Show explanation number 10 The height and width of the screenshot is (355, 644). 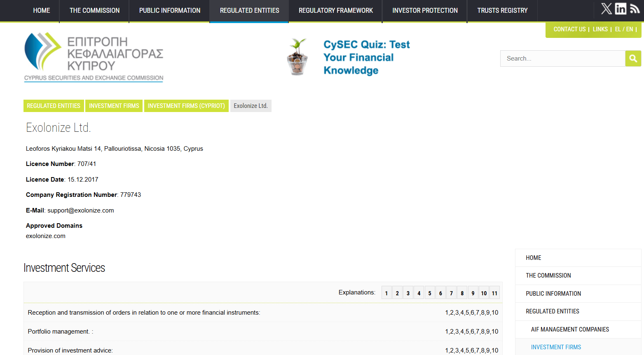point(484,293)
